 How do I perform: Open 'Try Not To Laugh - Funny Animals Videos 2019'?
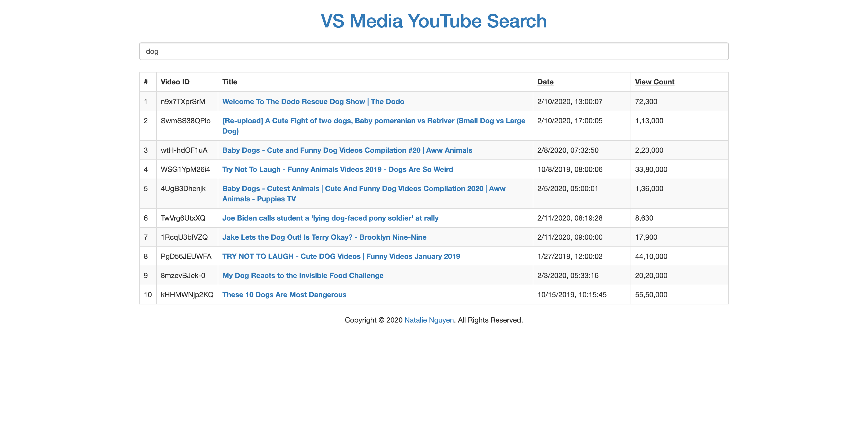click(337, 169)
